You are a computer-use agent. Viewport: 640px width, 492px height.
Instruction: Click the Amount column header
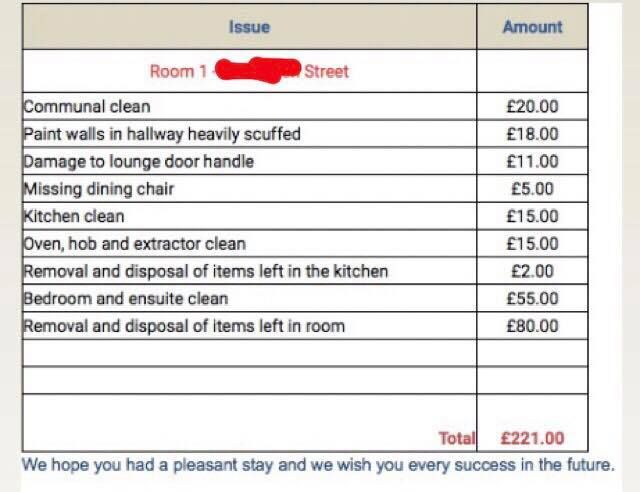tap(532, 27)
